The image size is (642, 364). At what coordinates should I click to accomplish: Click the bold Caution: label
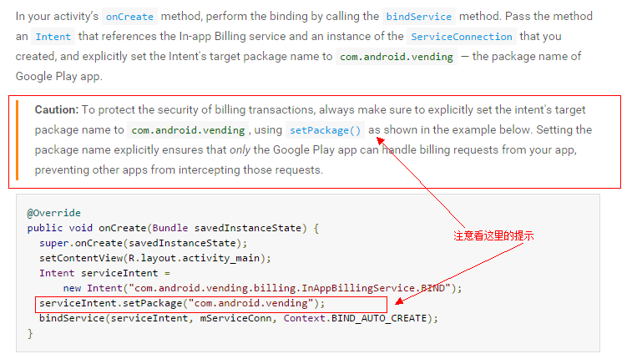(57, 109)
